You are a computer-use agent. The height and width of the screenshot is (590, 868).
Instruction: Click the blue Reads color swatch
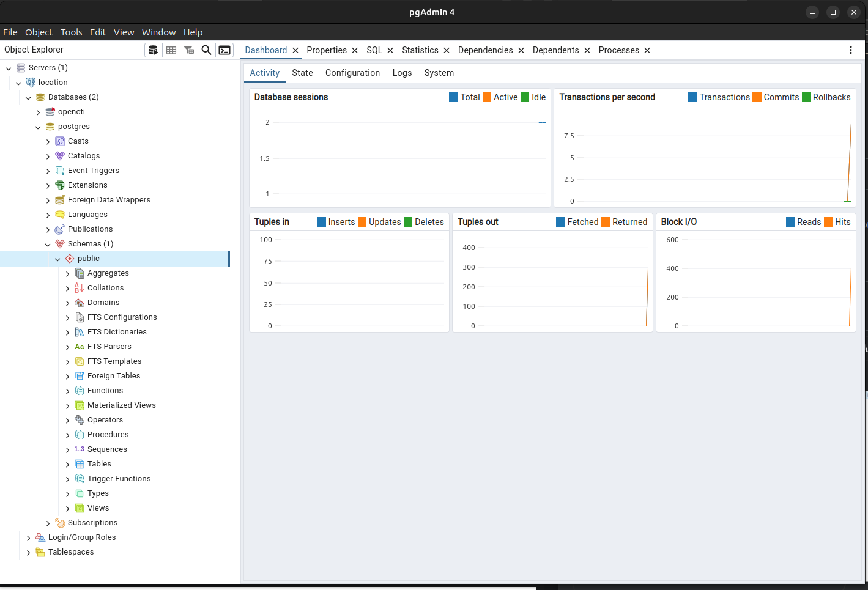[x=790, y=222]
